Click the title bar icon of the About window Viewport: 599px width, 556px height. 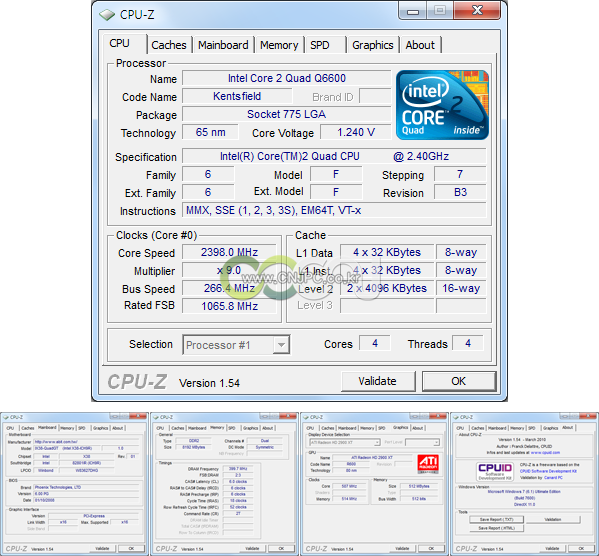pyautogui.click(x=456, y=417)
